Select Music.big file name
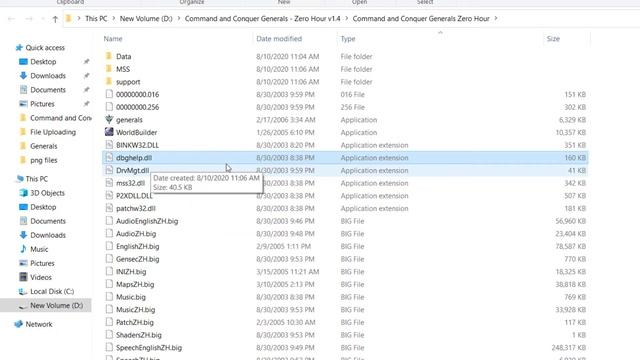The height and width of the screenshot is (360, 640). (x=131, y=297)
